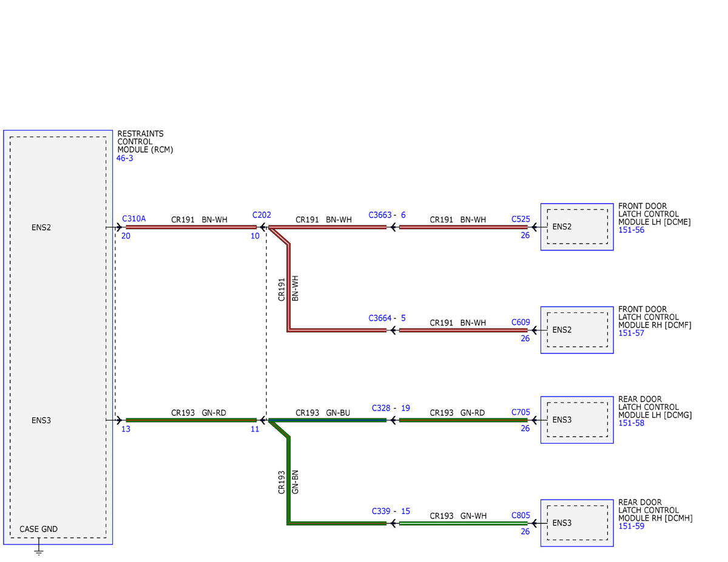Screen dimensions: 728x562
Task: Follow the 151-56 page reference
Action: 631,230
